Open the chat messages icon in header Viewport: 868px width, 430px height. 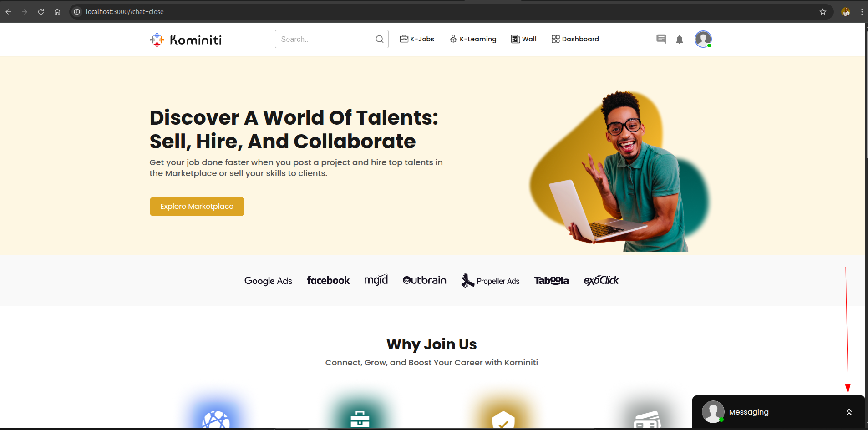click(661, 39)
